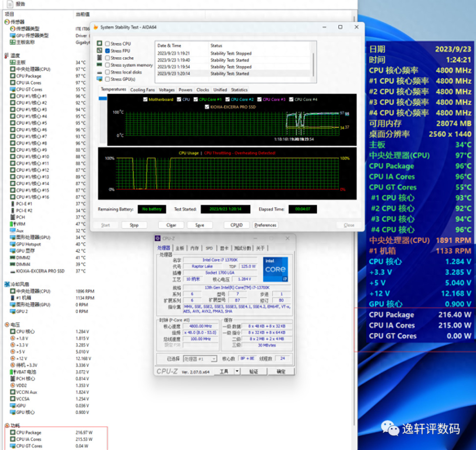Toggle the CPU Core #3 graph checkbox
The width and height of the screenshot is (476, 450).
259,99
